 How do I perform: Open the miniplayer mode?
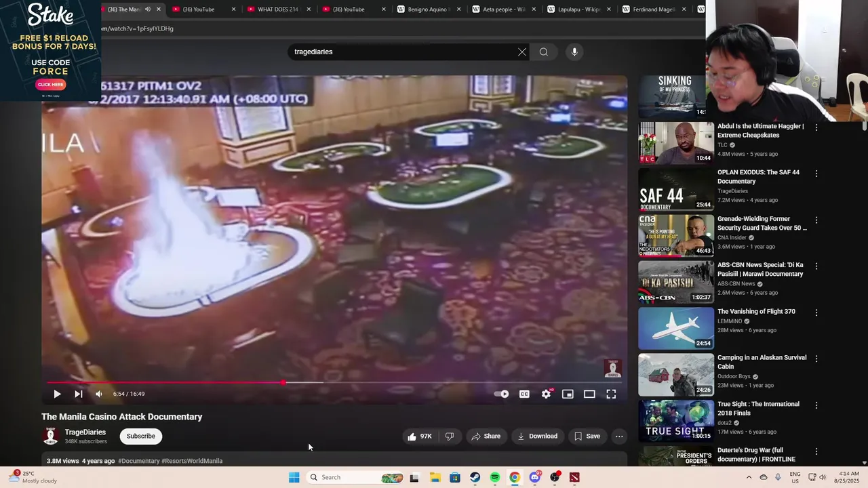(568, 394)
